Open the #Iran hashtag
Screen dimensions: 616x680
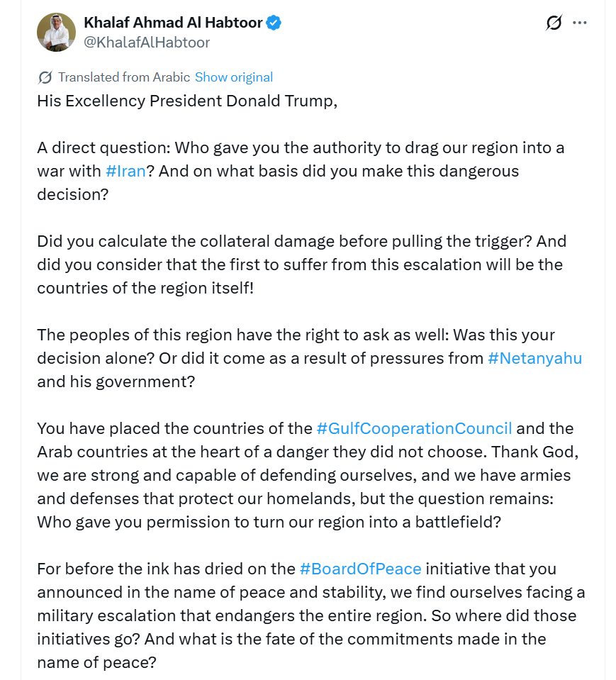coord(125,171)
